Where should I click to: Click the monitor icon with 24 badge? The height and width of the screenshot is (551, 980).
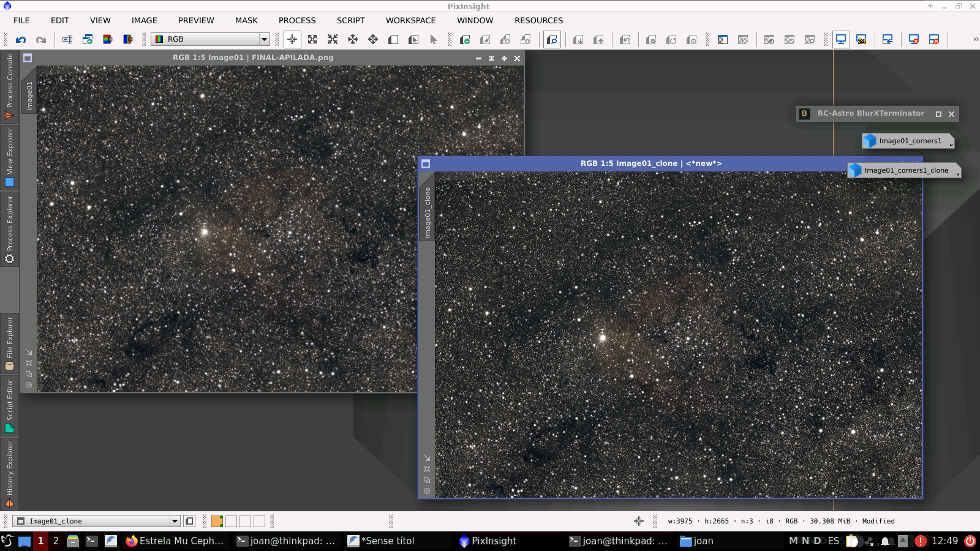coord(861,40)
